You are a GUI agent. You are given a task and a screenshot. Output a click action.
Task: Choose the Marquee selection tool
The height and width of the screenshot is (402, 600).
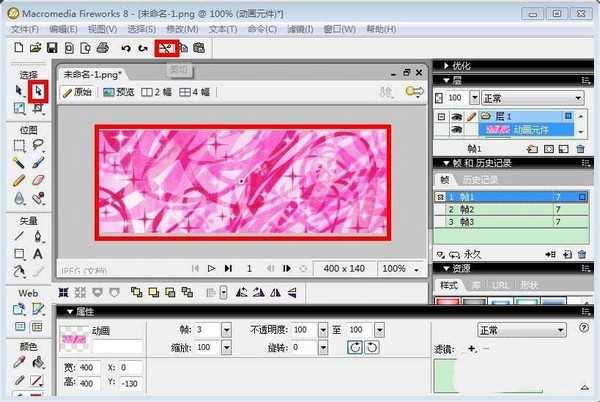(x=20, y=145)
